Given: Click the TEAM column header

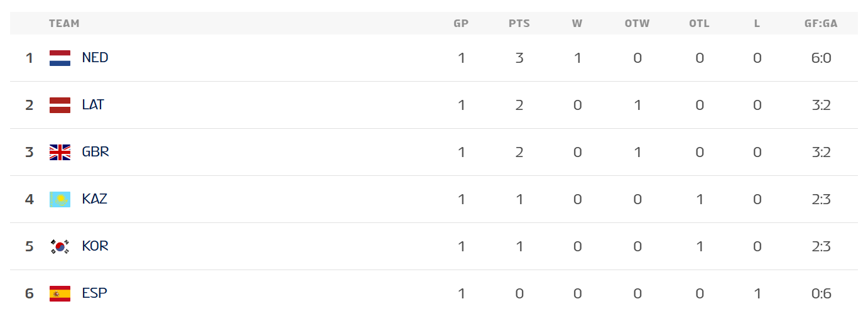Looking at the screenshot, I should tap(64, 24).
